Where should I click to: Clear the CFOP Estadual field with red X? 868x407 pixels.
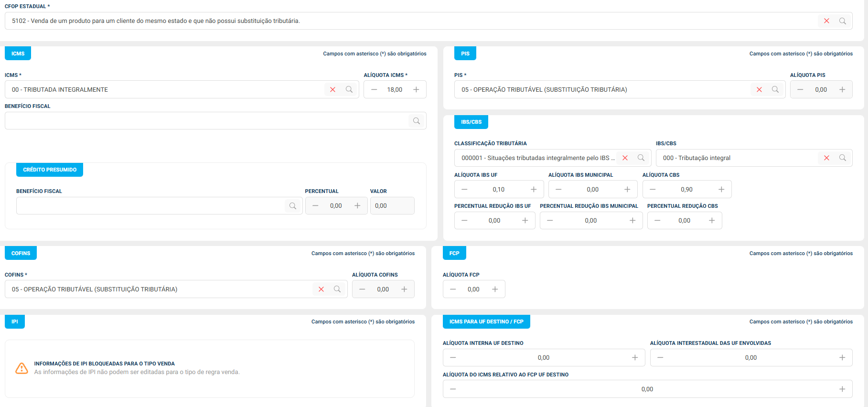pos(826,21)
